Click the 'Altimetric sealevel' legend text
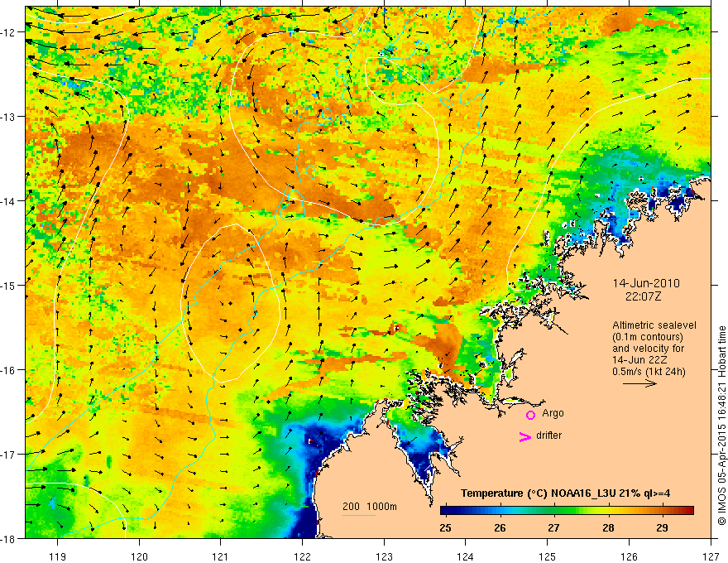728x563 pixels. (654, 325)
